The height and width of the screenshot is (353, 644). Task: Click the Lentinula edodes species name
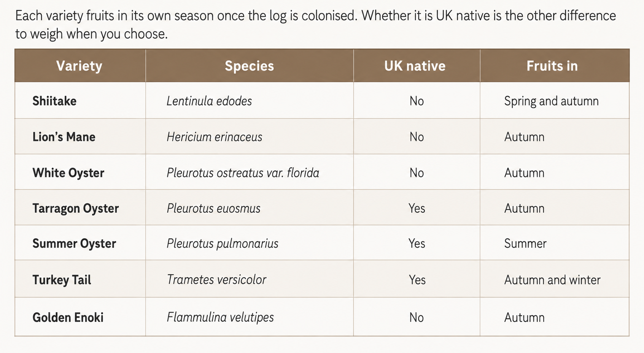(209, 101)
